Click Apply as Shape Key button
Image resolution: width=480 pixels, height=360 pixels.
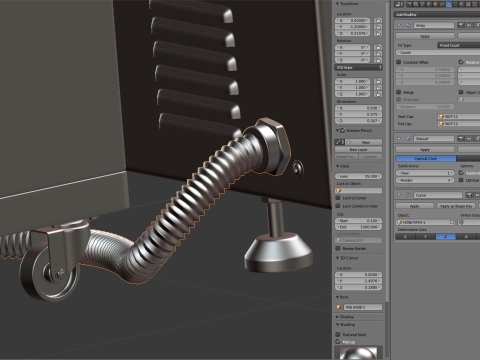456,206
